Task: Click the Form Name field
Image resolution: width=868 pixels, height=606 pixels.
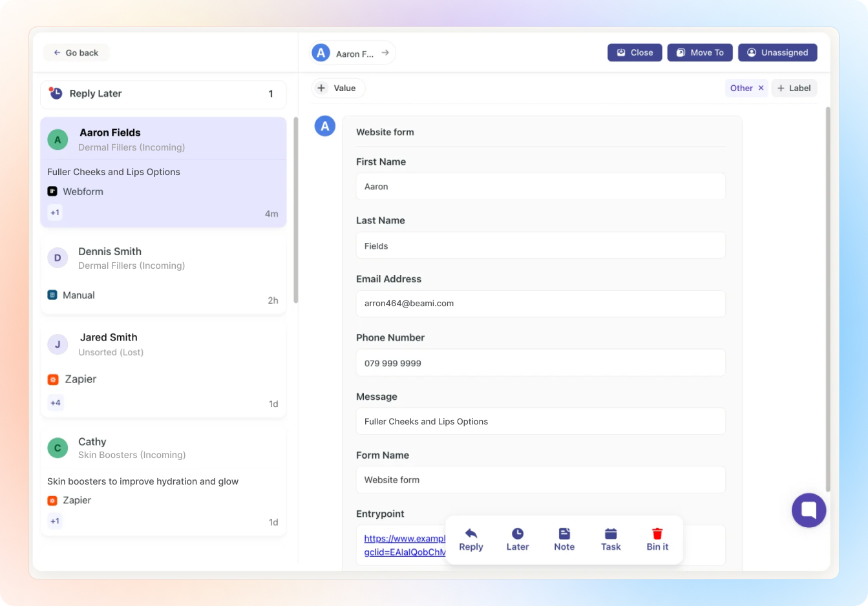Action: point(541,480)
